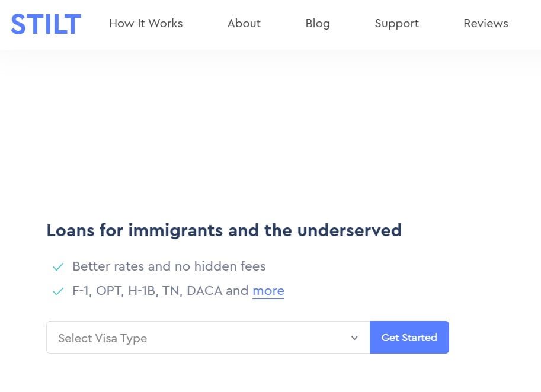Screen dimensions: 541x392
Task: Open the Select Visa Type dropdown
Action: (x=207, y=338)
